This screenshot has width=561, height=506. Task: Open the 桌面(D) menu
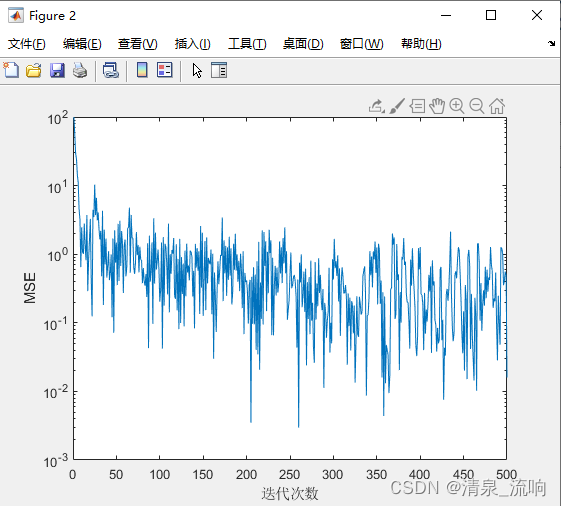tap(303, 44)
